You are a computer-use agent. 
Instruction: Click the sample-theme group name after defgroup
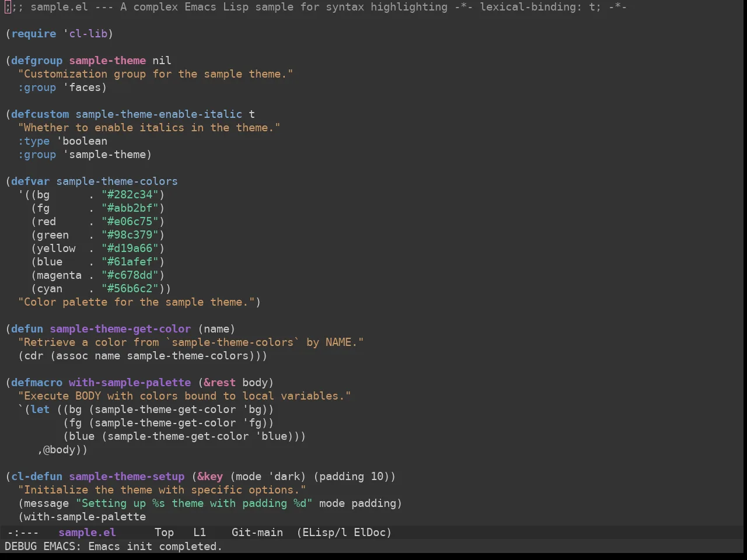107,61
